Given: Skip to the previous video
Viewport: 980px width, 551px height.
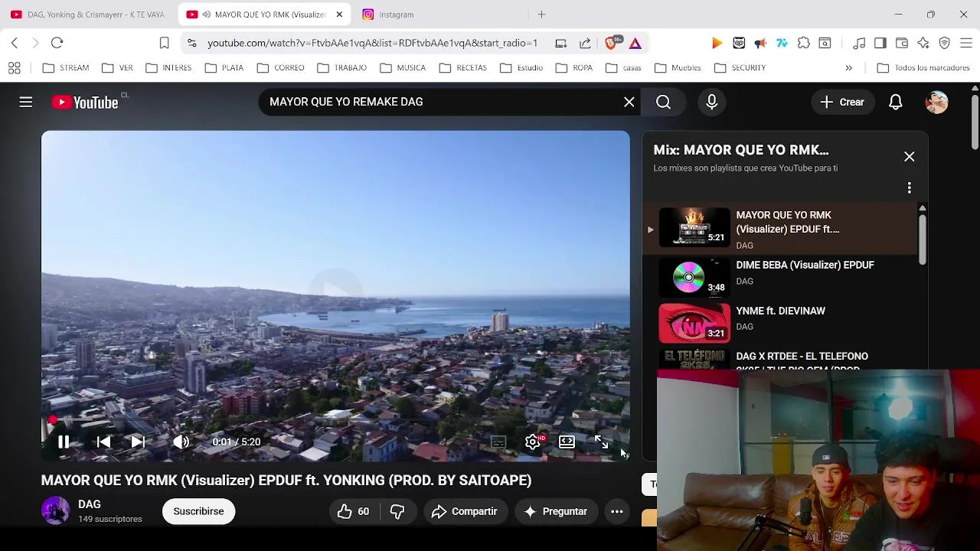Looking at the screenshot, I should click(103, 442).
